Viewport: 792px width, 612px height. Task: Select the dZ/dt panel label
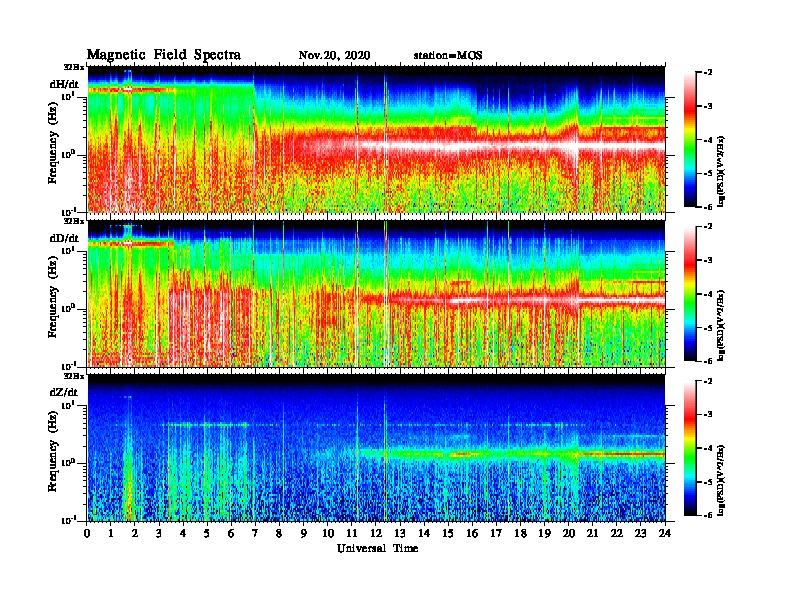pos(64,392)
